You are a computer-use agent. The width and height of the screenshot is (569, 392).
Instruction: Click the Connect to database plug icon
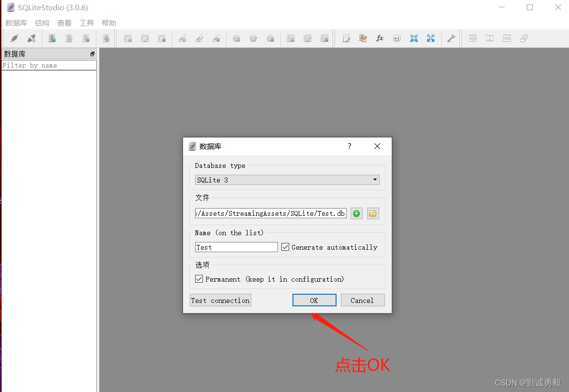[15, 38]
